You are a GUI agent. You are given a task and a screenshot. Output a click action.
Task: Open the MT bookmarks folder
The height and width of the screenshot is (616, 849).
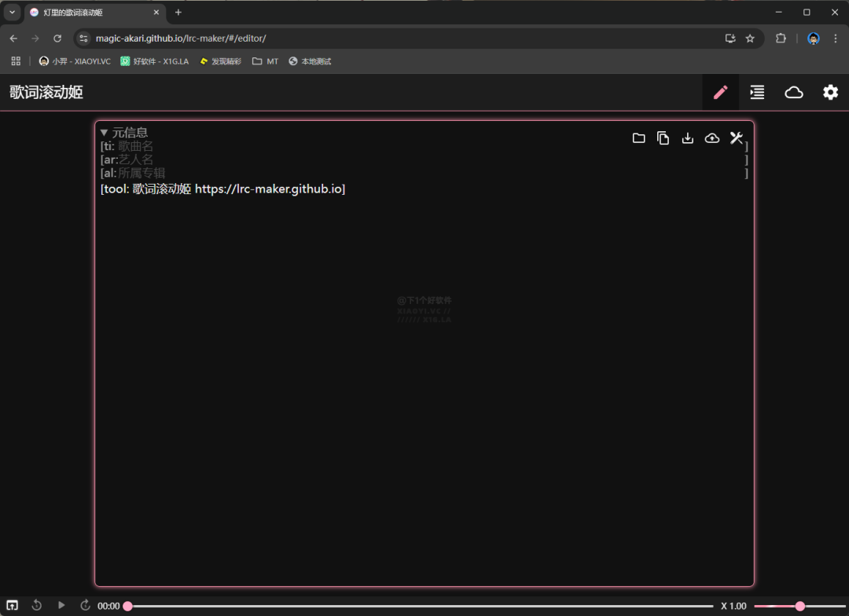coord(266,61)
